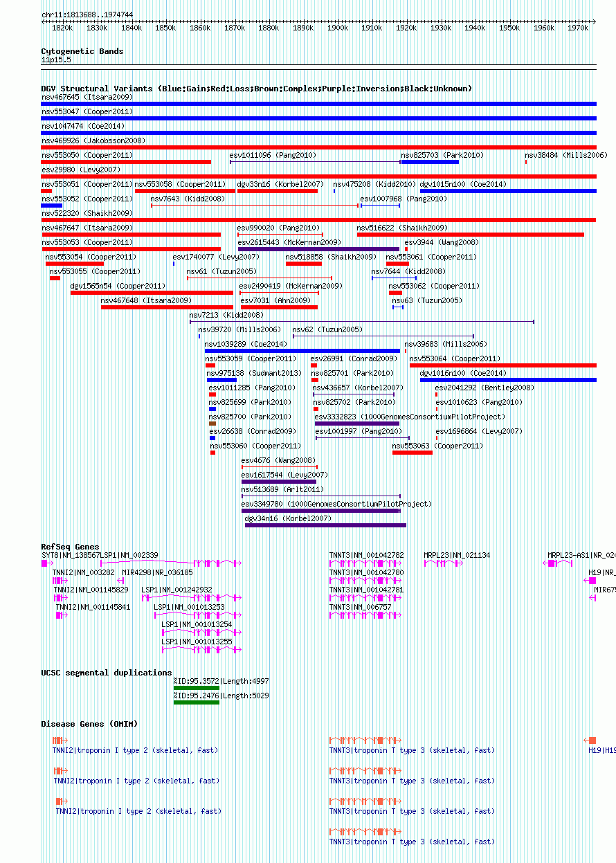Open nsv475208 (Kidd2010) variant

(374, 184)
